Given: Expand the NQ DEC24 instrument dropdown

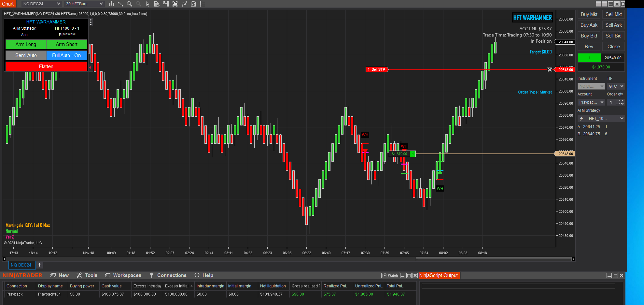Looking at the screenshot, I should (42, 4).
